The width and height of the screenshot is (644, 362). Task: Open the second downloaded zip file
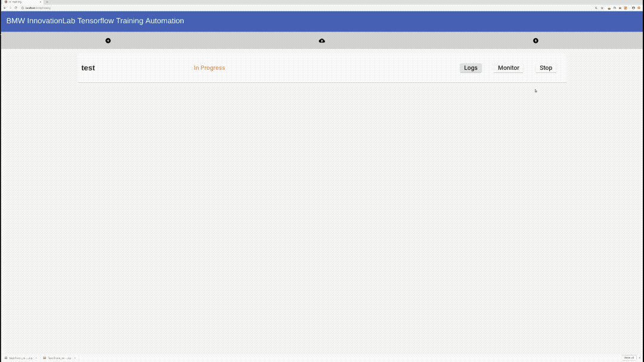(57, 358)
